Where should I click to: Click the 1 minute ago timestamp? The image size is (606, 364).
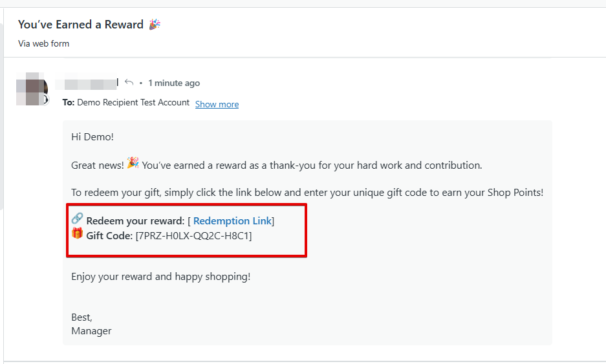[174, 83]
